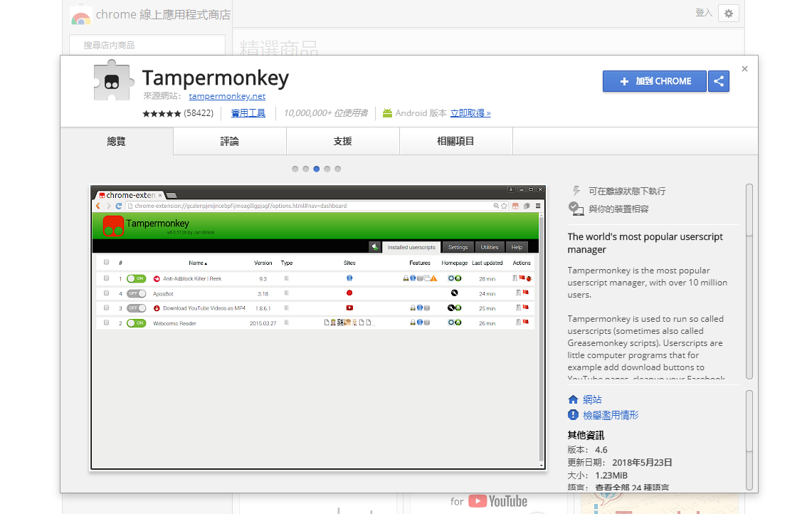Click the 'Anti-Adblock Killer | Reek' script name
Viewport: 812px width, 514px height.
tap(192, 279)
